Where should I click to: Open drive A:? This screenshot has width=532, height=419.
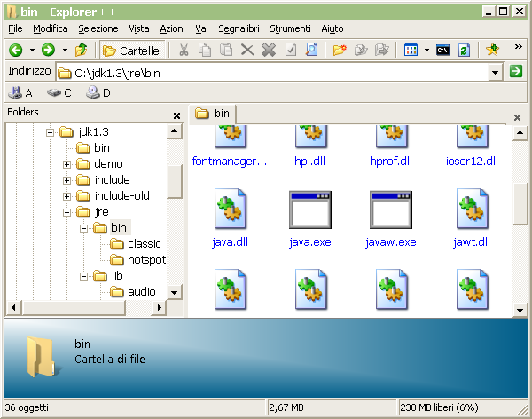point(22,92)
